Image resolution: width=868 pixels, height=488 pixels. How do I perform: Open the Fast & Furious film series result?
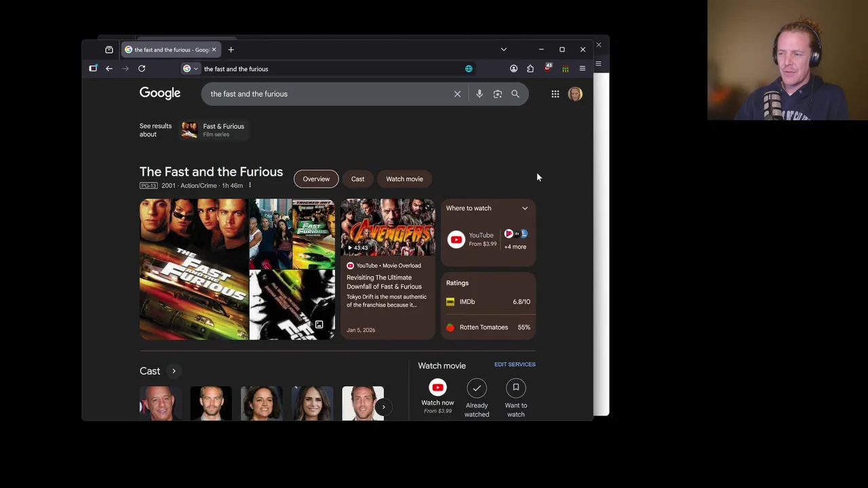click(x=214, y=129)
